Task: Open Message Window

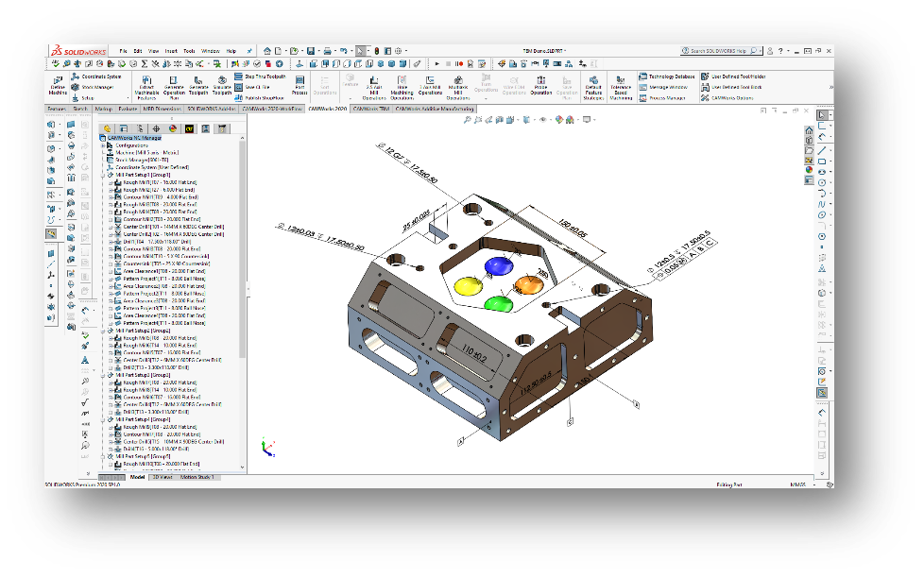Action: point(663,87)
